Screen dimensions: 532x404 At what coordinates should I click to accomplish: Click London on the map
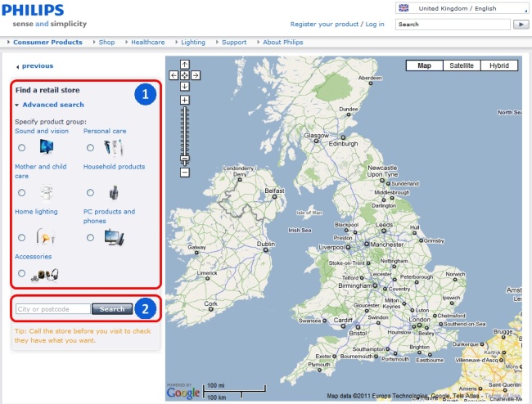[x=419, y=320]
